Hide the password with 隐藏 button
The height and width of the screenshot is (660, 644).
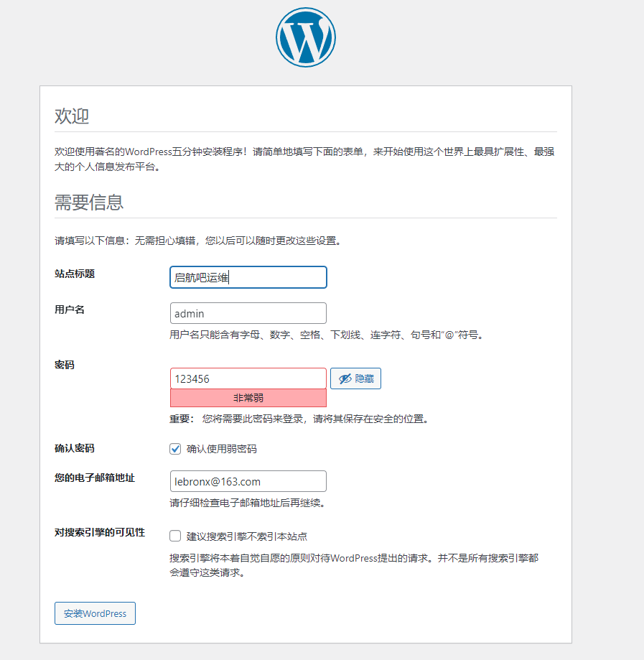point(355,378)
